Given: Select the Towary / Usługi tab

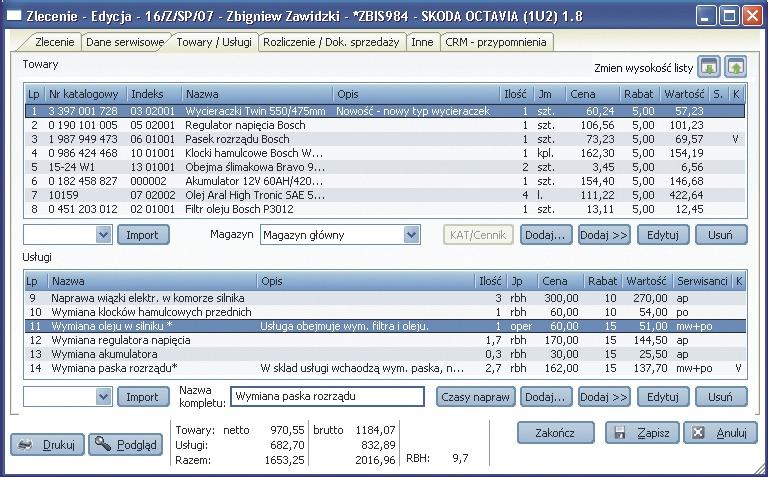Looking at the screenshot, I should point(214,42).
